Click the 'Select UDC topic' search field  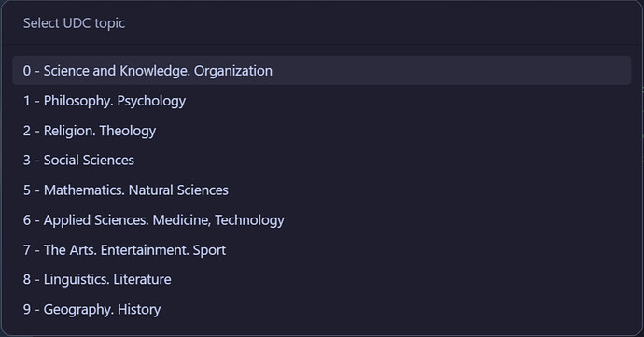322,23
